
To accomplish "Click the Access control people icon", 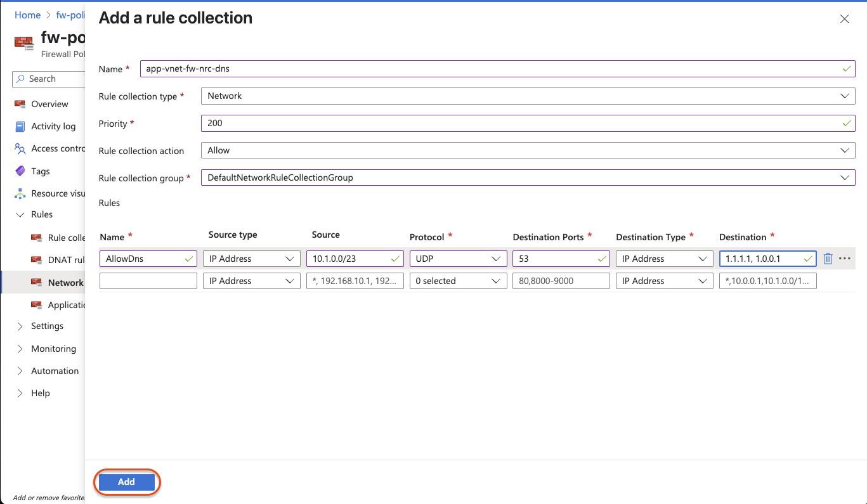I will (20, 148).
